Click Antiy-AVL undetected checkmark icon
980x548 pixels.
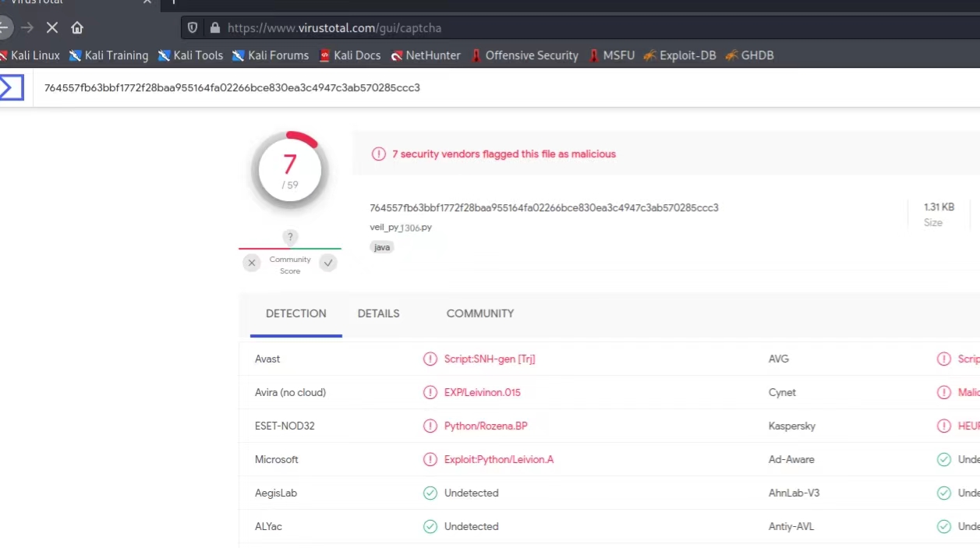[x=944, y=526]
